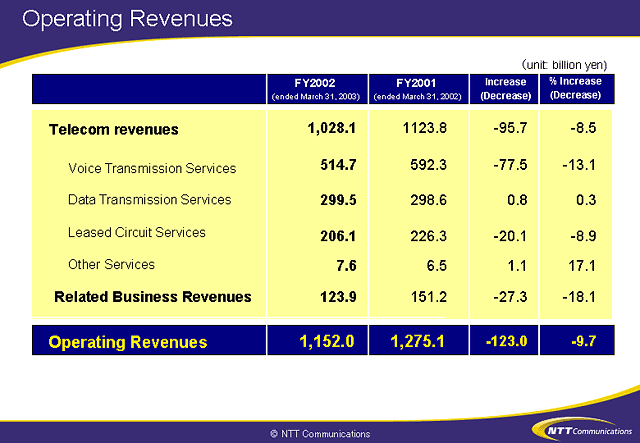Image resolution: width=640 pixels, height=443 pixels.
Task: Click the -9.7 percent total cell
Action: pos(581,341)
